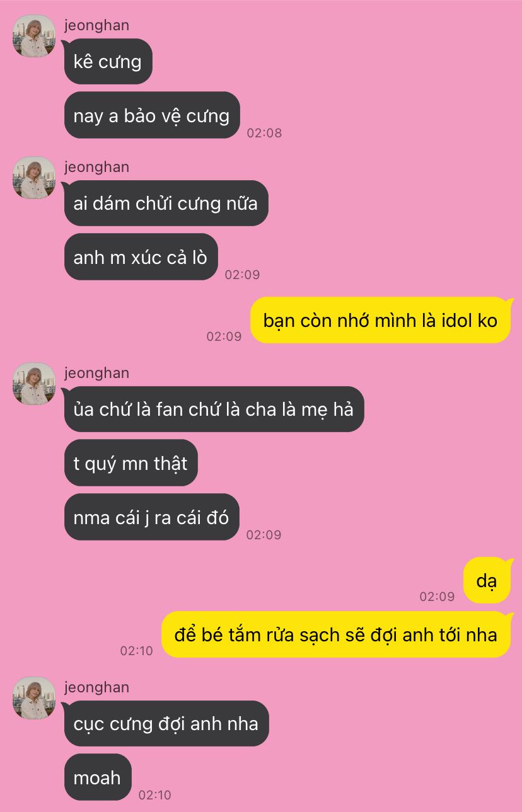Select the "t quý mn thật" bubble
The width and height of the screenshot is (522, 812).
(x=130, y=463)
